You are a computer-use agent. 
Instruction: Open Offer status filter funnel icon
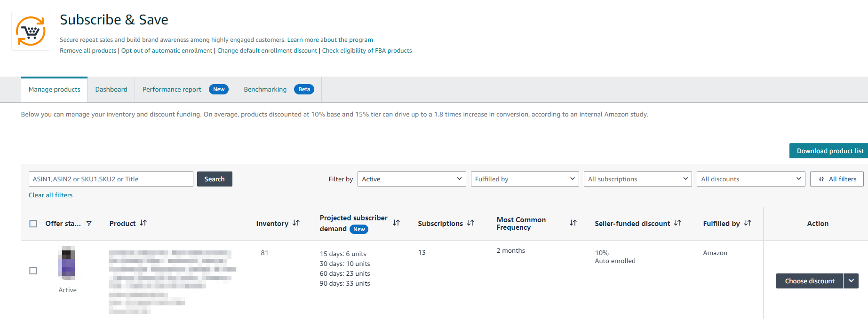(89, 224)
